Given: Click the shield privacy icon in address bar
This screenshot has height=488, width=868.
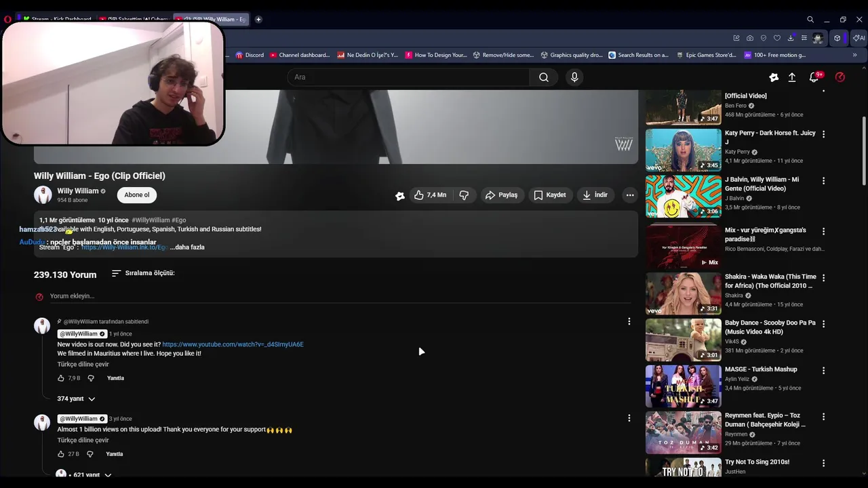Looking at the screenshot, I should 764,38.
